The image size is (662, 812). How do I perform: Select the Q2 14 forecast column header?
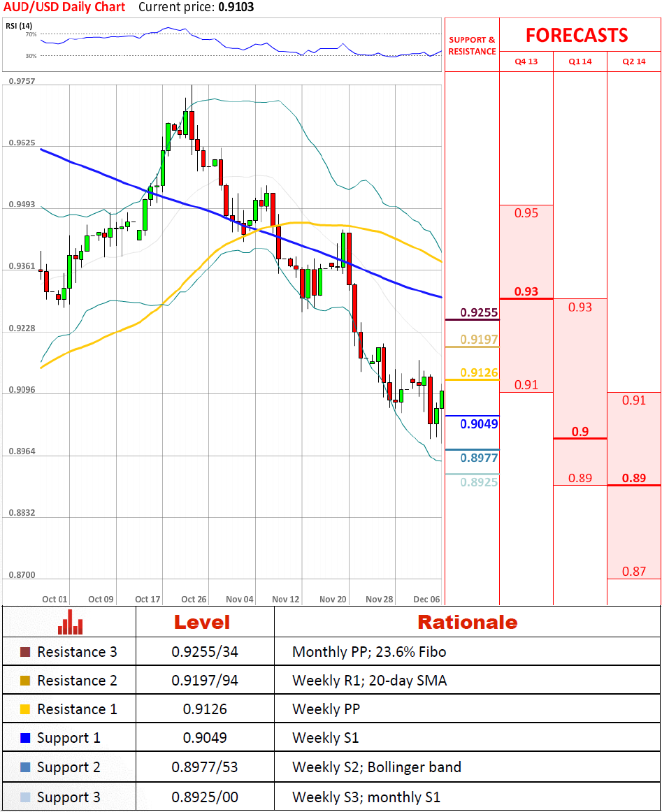coord(633,61)
